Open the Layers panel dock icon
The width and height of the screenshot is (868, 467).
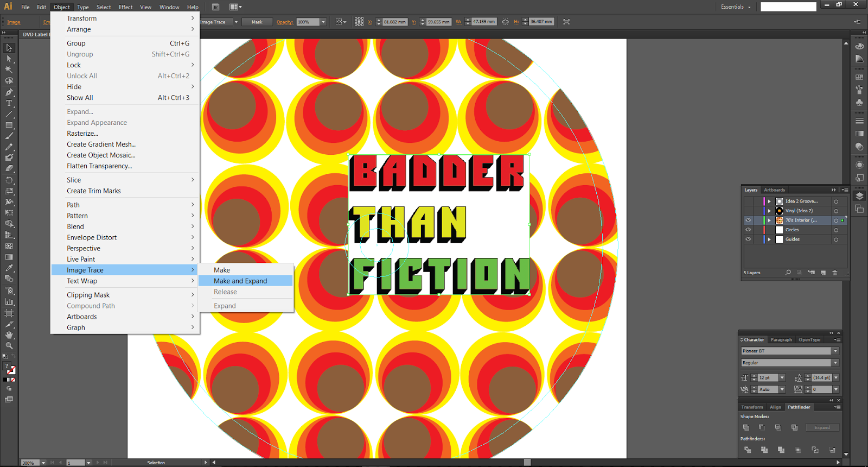pos(859,197)
